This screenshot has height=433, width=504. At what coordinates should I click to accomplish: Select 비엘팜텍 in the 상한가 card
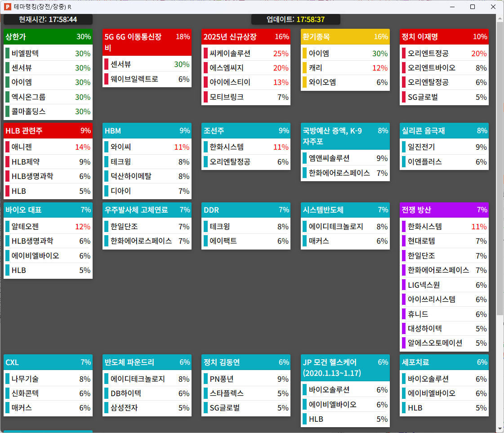click(x=48, y=54)
